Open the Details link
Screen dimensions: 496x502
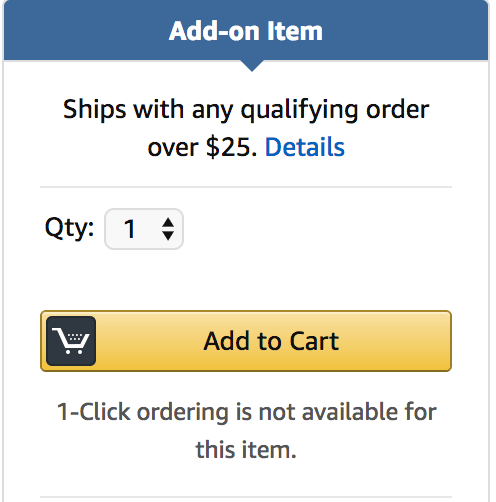(304, 147)
